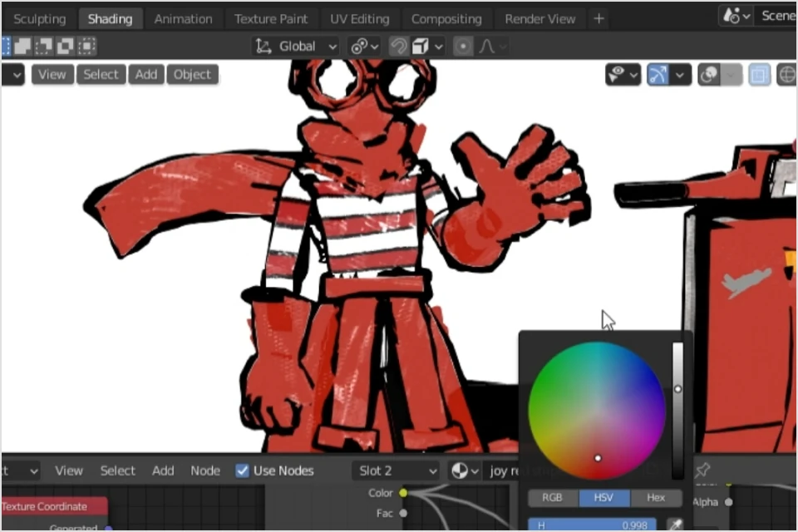Choose the subtract selection mode icon
798x532 pixels.
click(44, 47)
